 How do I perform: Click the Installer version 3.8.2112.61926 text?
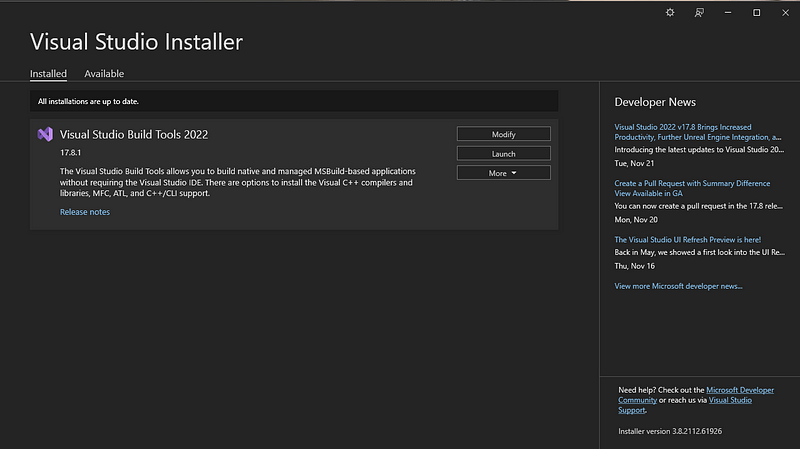tap(670, 431)
